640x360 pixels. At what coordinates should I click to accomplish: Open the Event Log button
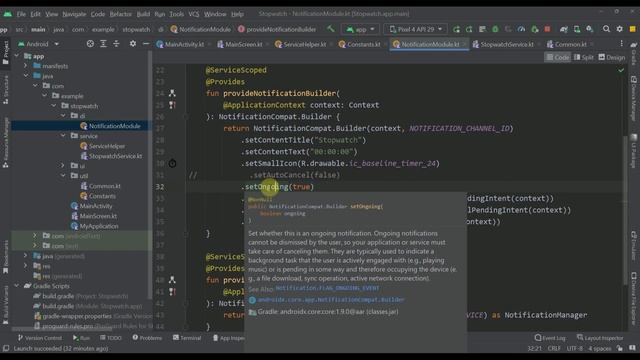coord(550,338)
